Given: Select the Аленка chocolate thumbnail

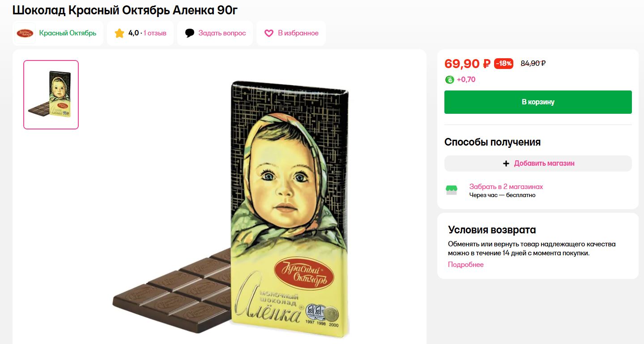Looking at the screenshot, I should click(51, 95).
